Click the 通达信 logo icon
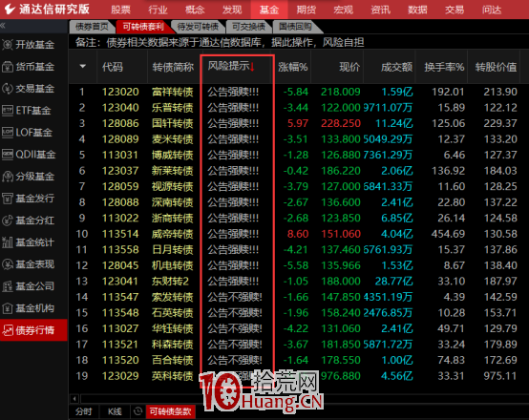 click(x=10, y=10)
